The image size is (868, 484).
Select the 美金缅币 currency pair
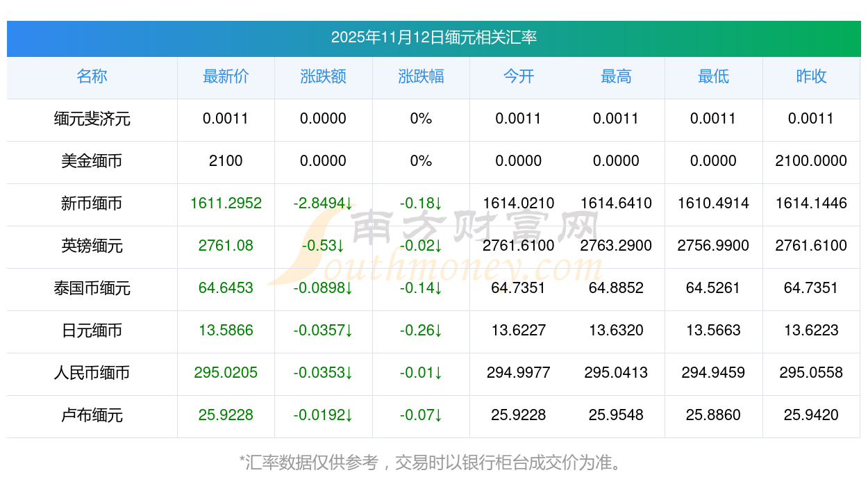92,161
